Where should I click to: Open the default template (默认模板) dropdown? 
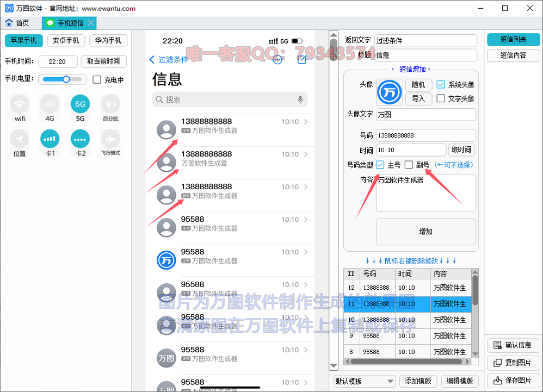[x=364, y=381]
